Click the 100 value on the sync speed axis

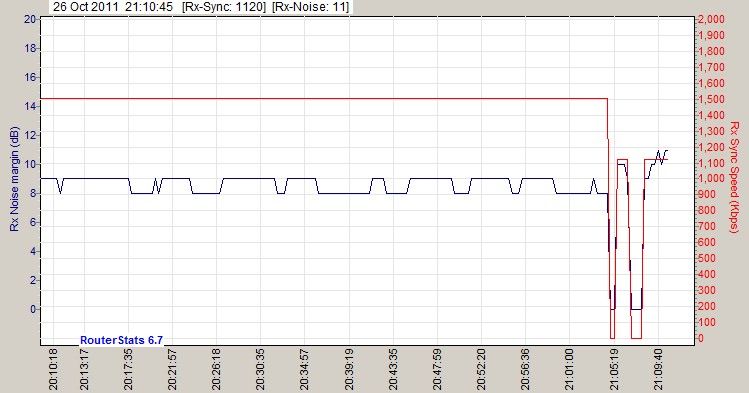pyautogui.click(x=707, y=322)
